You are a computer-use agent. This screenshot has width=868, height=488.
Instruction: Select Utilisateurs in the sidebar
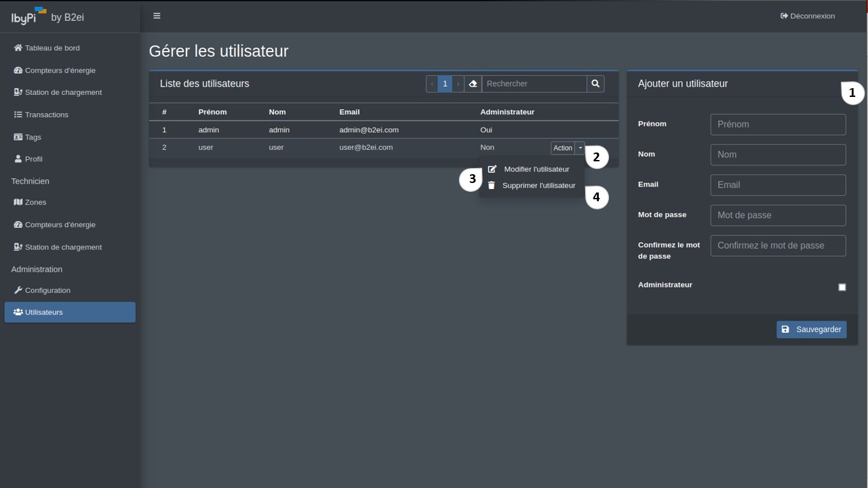70,312
